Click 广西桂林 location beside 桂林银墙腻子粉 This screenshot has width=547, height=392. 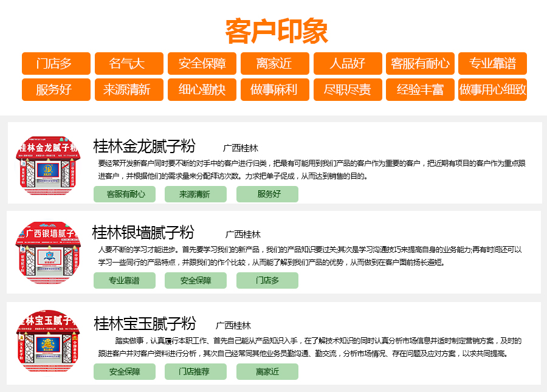tap(243, 235)
